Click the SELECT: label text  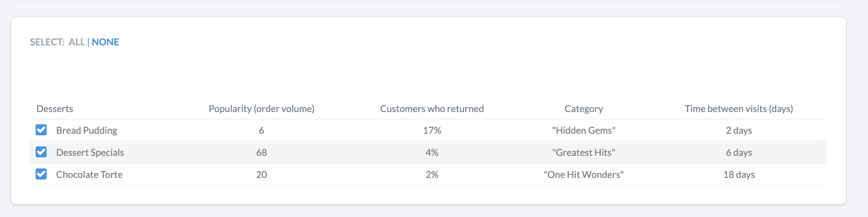click(47, 42)
